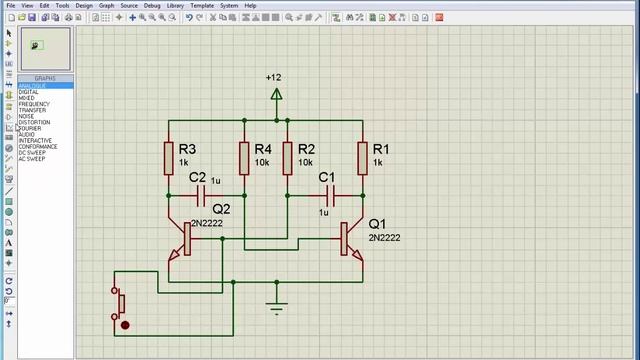Select Generator mode tool
The height and width of the screenshot is (360, 640).
point(9,148)
